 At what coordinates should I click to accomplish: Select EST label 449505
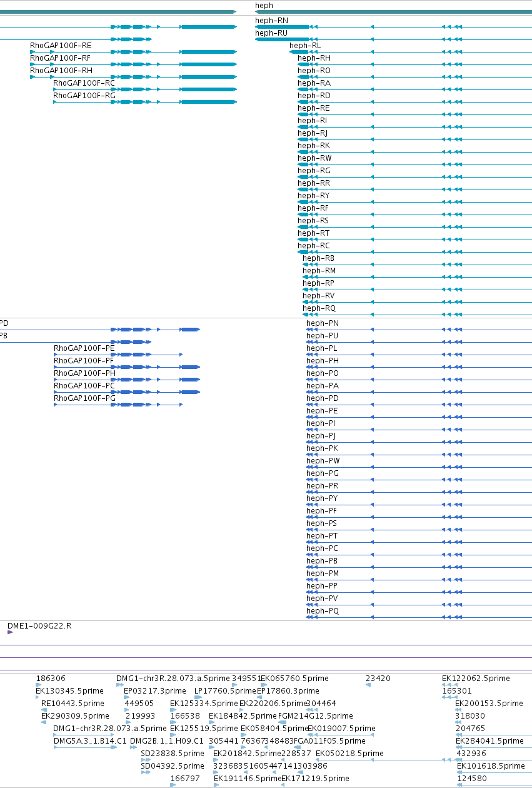click(139, 704)
